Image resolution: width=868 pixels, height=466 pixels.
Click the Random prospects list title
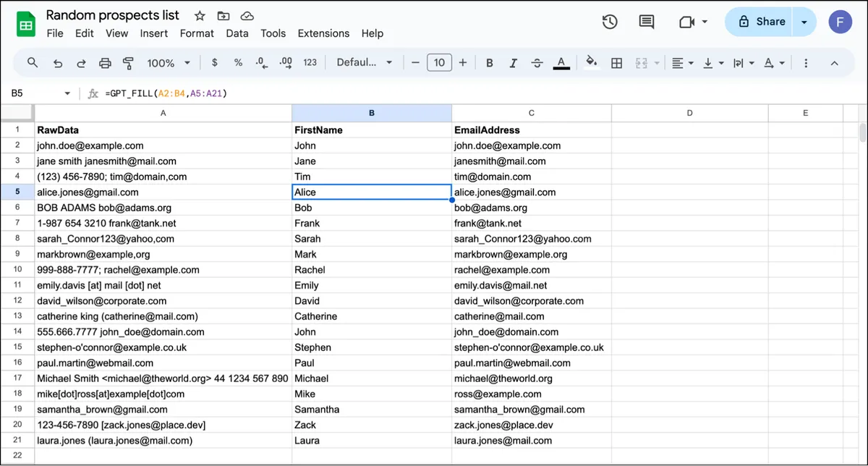(x=113, y=15)
